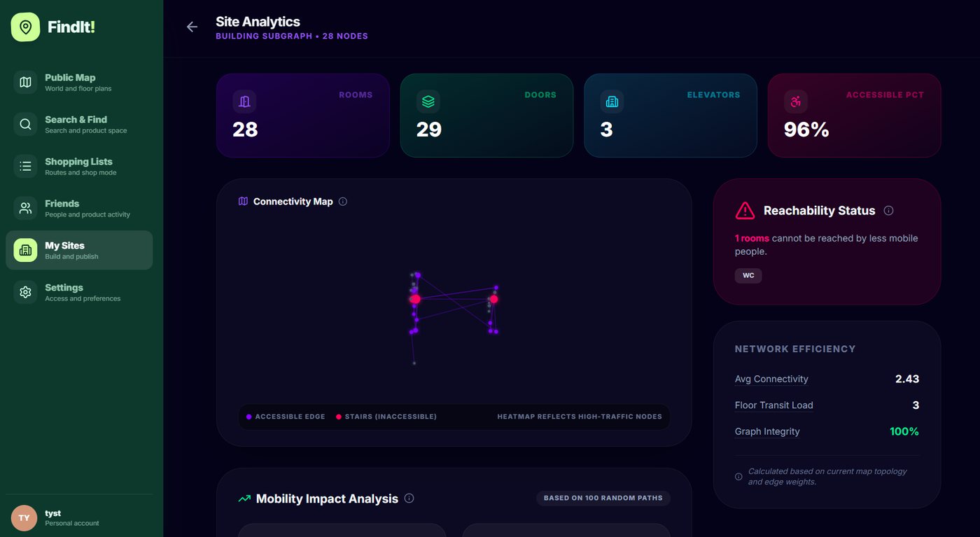Click the left red hub node

[x=415, y=299]
